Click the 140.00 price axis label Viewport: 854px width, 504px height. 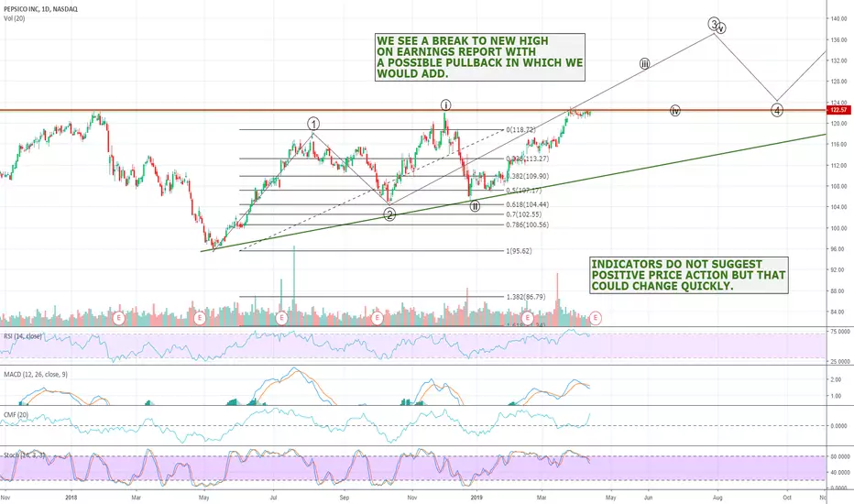(838, 18)
